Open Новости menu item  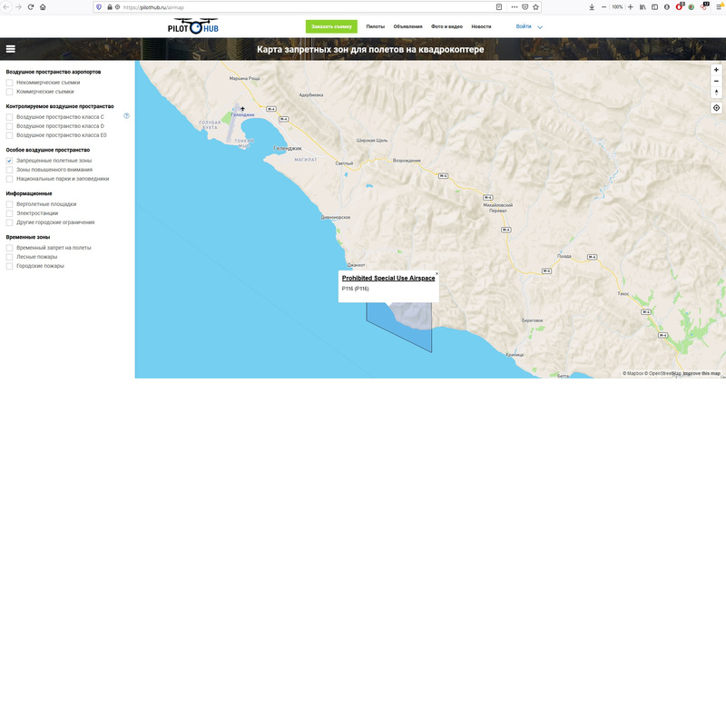click(x=481, y=26)
